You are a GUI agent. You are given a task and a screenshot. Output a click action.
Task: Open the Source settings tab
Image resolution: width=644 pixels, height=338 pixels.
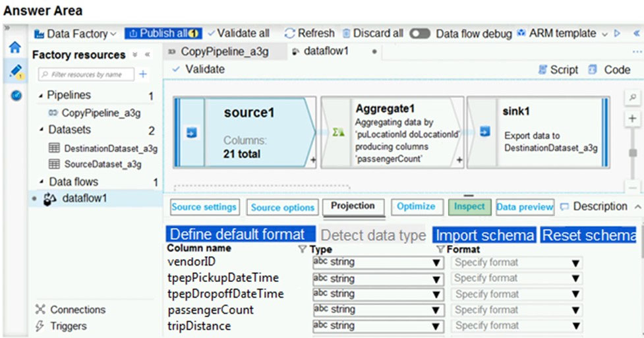(204, 207)
